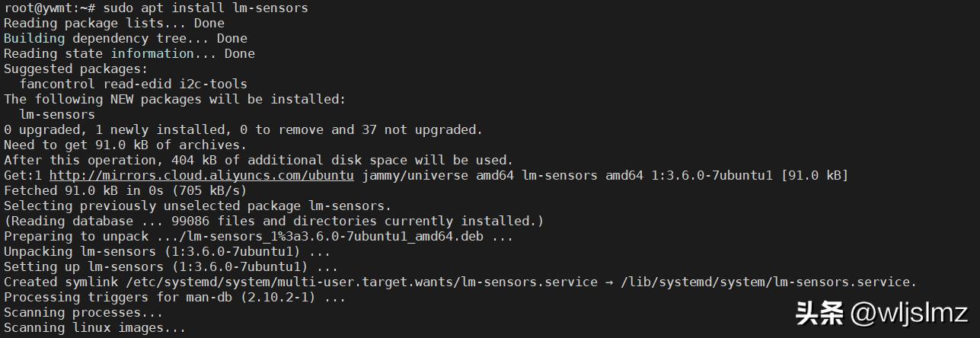Select the 'Reading database ... 99086 files' line
Viewport: 980px width, 338px height.
pos(274,221)
